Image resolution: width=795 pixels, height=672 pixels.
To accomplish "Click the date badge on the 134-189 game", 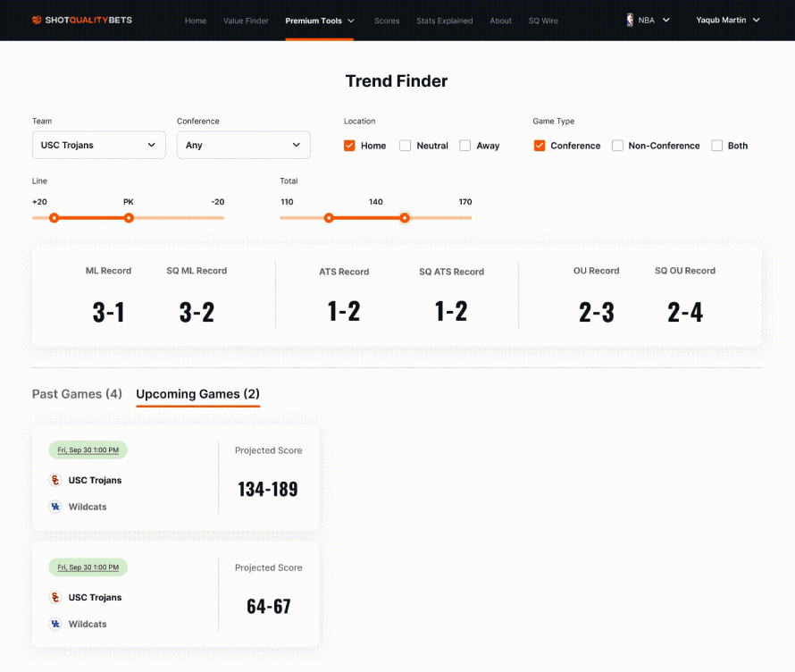I will (x=88, y=449).
